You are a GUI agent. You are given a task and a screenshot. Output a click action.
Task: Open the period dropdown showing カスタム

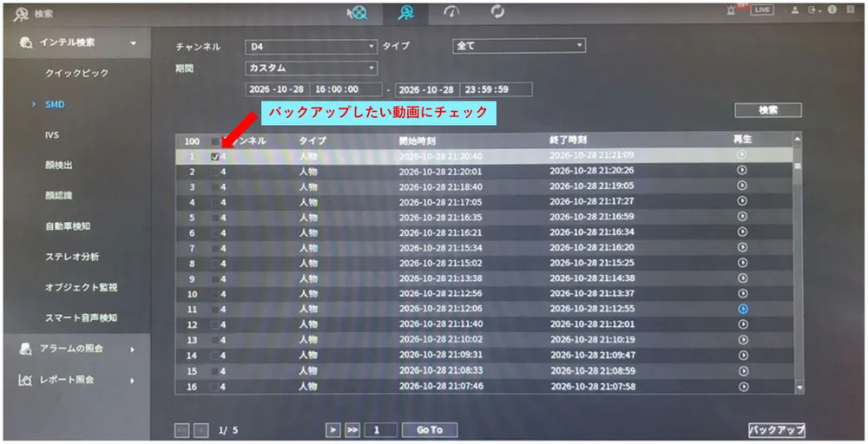311,68
